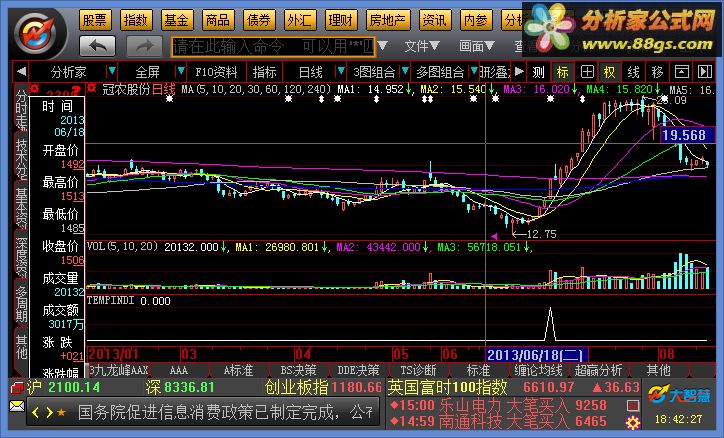This screenshot has width=724, height=438.
Task: Click the 田 grid layout icon
Action: [587, 72]
